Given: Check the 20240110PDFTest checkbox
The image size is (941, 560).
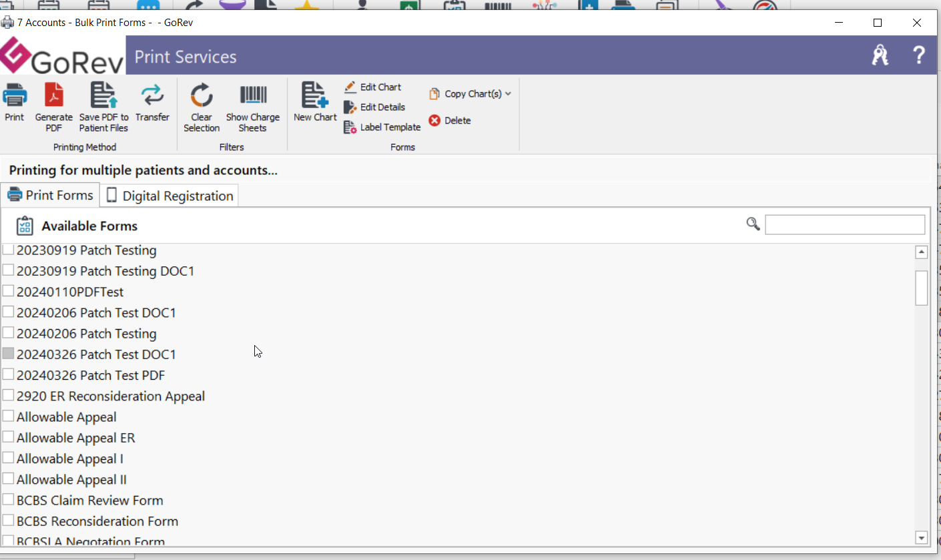Looking at the screenshot, I should [x=8, y=291].
